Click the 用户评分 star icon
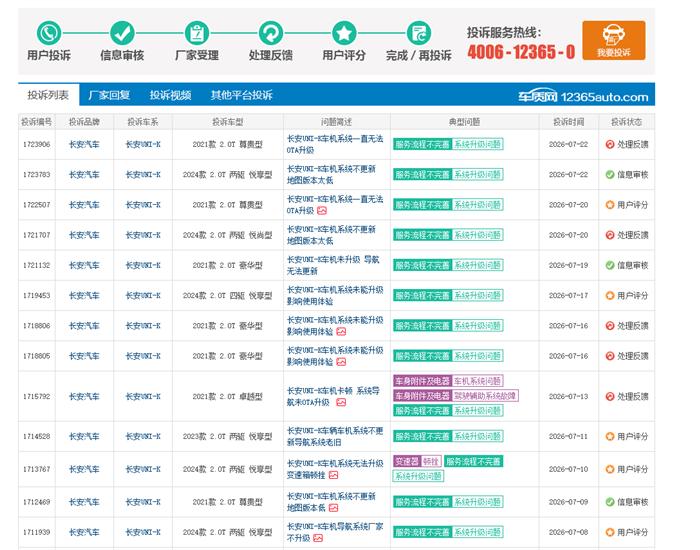The width and height of the screenshot is (700, 550). click(344, 33)
